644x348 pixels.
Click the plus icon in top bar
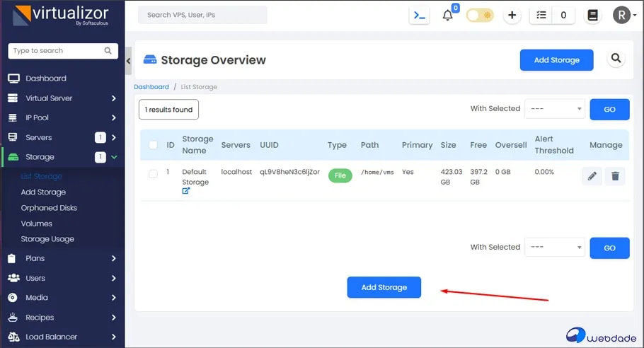[x=512, y=16]
